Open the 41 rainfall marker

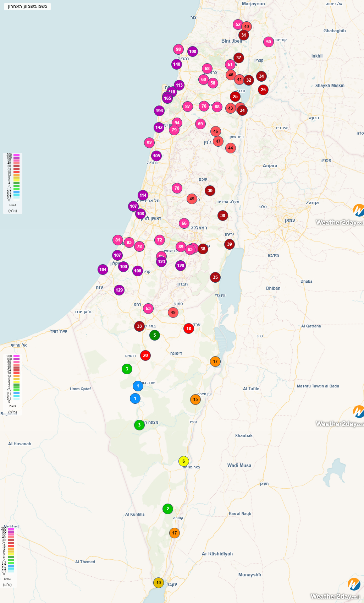pos(239,80)
